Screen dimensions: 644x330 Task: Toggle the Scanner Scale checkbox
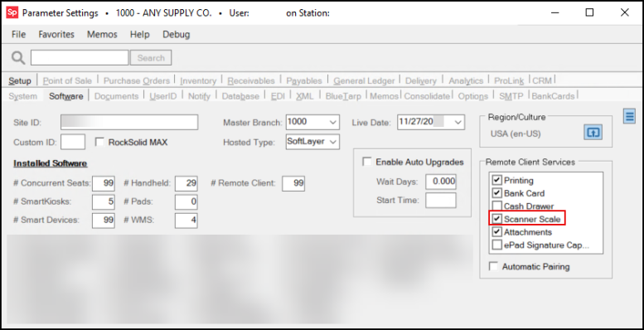(497, 219)
